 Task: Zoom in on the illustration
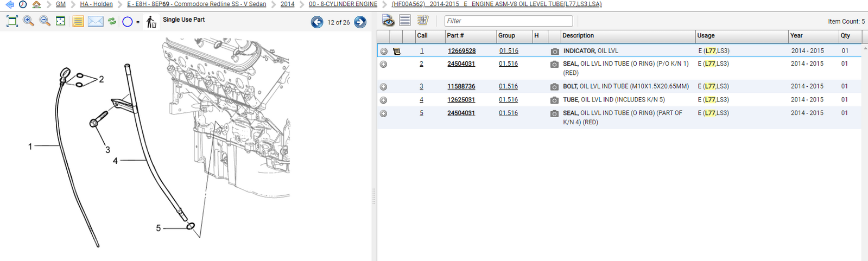tap(29, 21)
